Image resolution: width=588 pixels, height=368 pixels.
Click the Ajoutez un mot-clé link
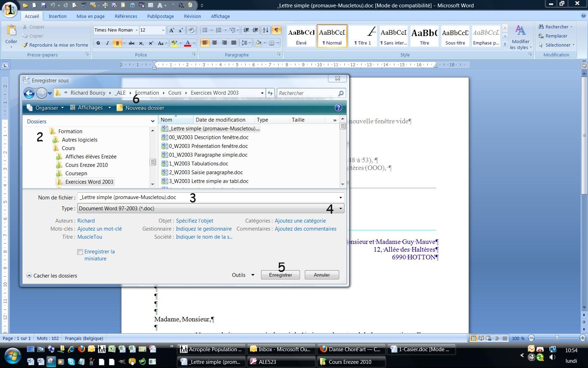point(99,229)
